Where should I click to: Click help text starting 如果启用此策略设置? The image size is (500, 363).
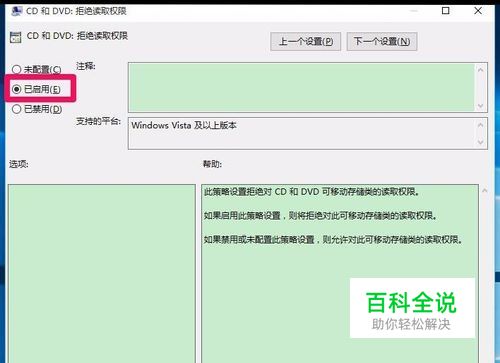click(x=320, y=216)
